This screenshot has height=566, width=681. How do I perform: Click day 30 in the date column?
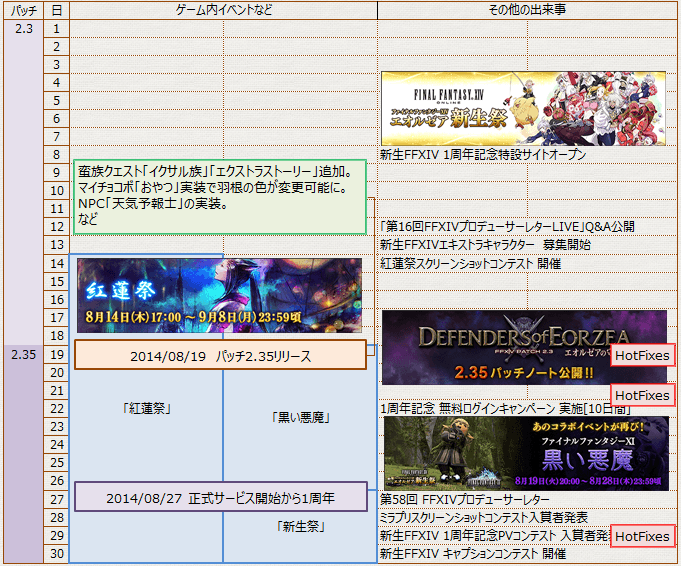pyautogui.click(x=56, y=554)
